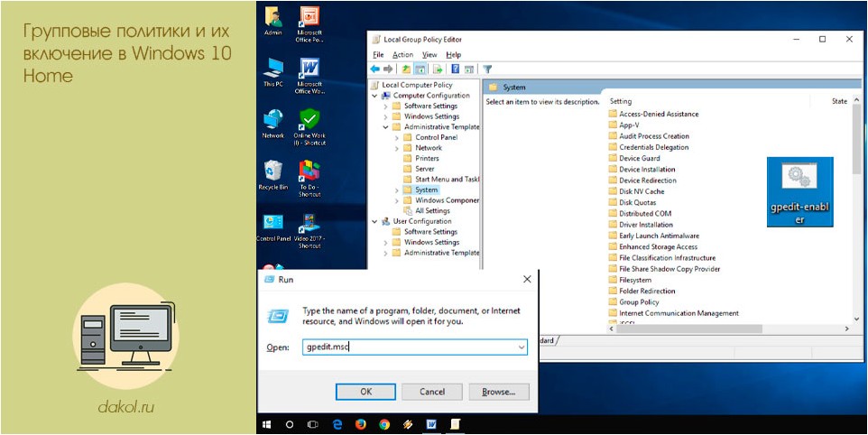Select the Microsoft Office PowerPoint desktop shortcut
The width and height of the screenshot is (868, 435).
pyautogui.click(x=309, y=24)
